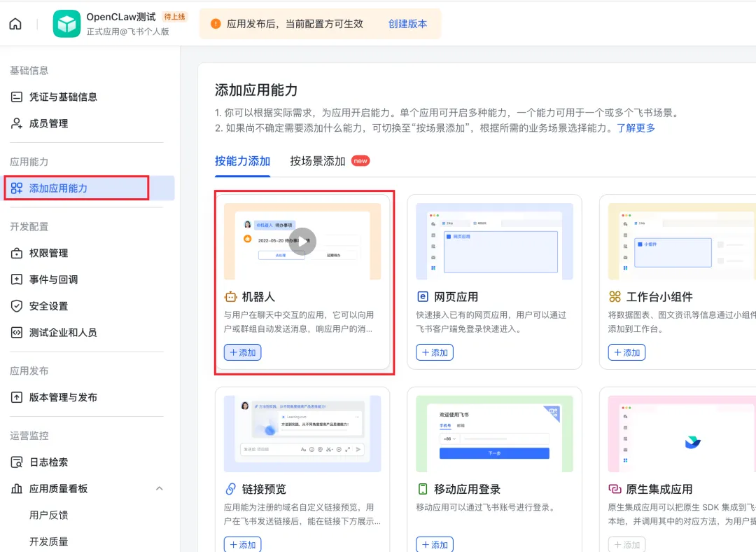This screenshot has height=552, width=756.
Task: Play the 机器人 preview video
Action: pos(302,241)
